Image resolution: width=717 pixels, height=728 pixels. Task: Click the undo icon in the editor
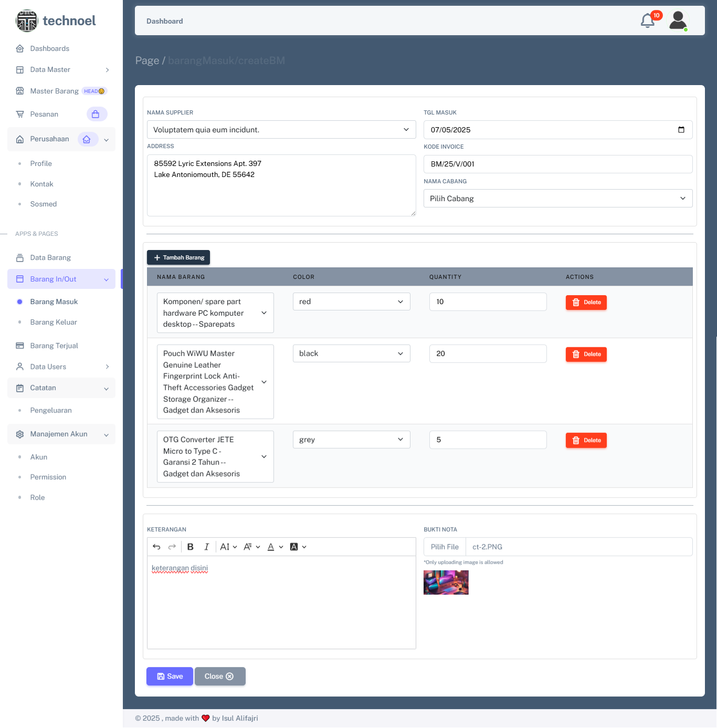pos(156,547)
